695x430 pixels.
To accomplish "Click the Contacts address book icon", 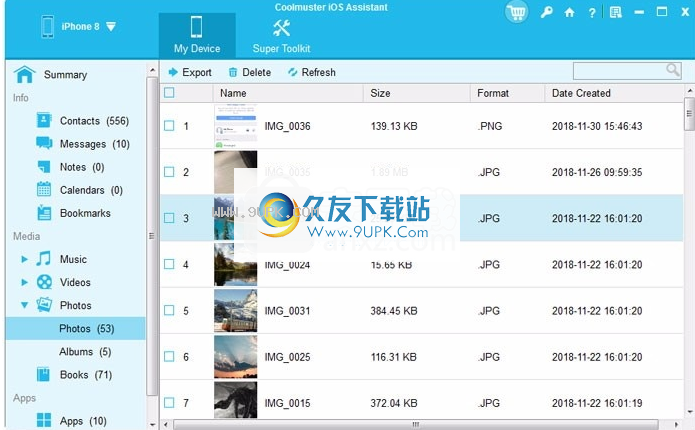I will (x=44, y=120).
